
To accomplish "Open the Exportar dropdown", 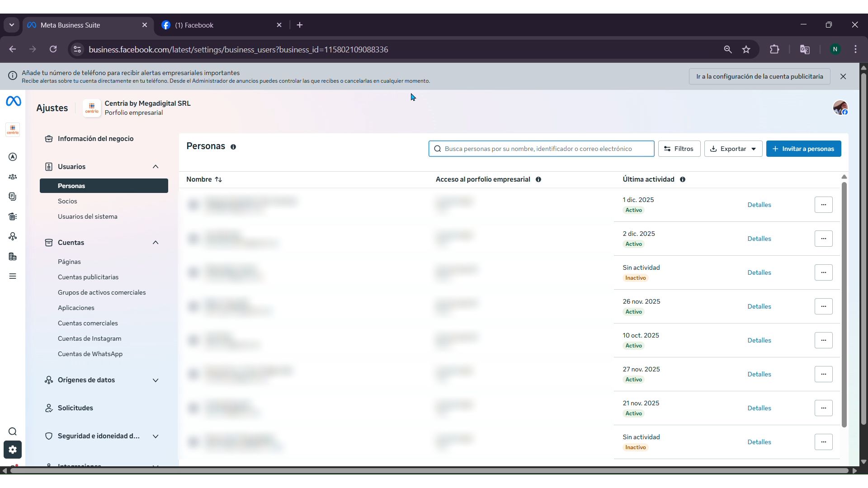I will coord(733,149).
